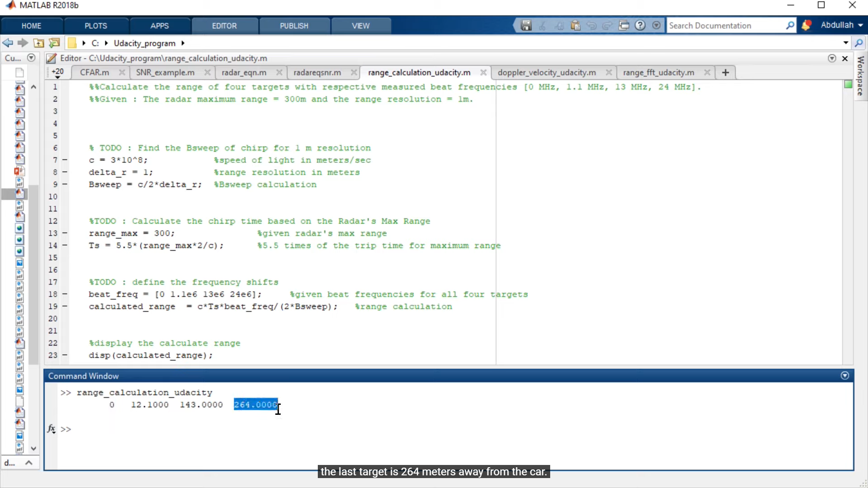
Task: Close the CFAR.m tab
Action: (x=122, y=72)
